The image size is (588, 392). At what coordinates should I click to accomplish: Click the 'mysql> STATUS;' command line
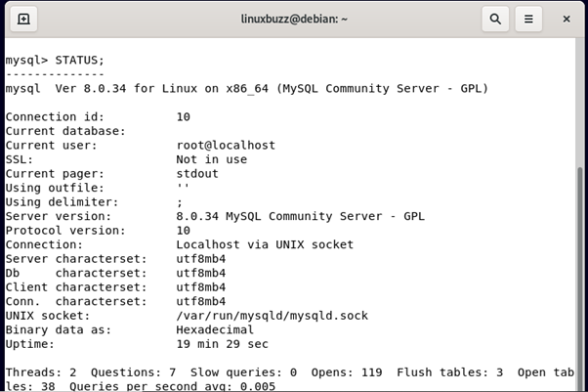(55, 60)
